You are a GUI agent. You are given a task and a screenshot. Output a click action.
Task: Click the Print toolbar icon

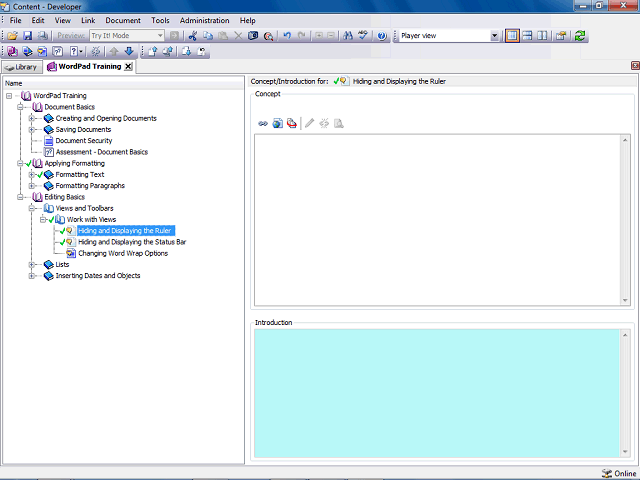(42, 36)
